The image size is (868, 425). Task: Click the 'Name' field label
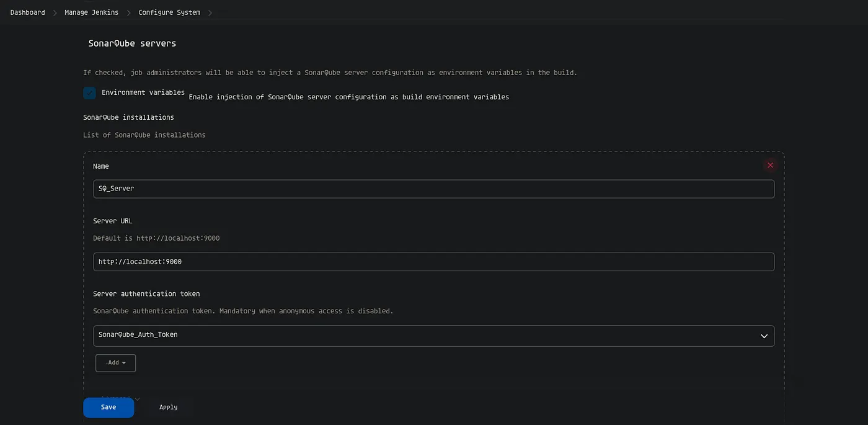click(101, 166)
